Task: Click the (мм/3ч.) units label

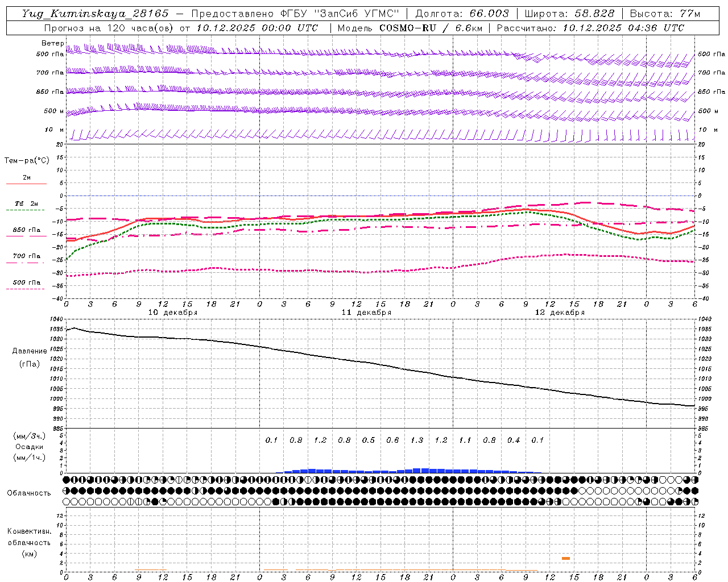Action: click(x=30, y=436)
